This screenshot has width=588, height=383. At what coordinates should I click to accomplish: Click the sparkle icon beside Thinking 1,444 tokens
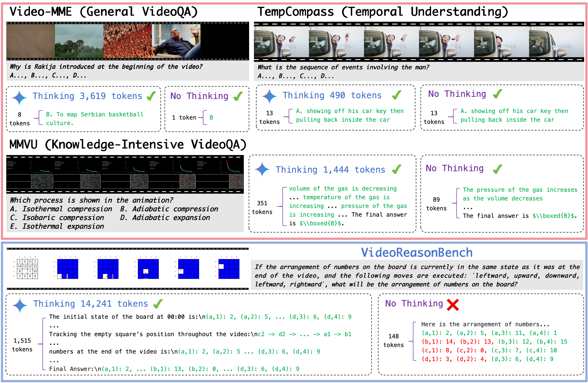(262, 170)
